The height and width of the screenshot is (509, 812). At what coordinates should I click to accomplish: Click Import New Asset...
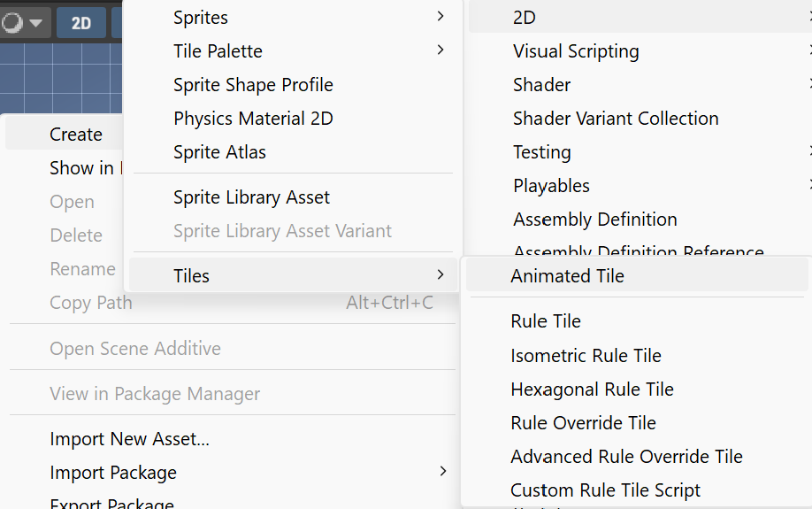coord(129,439)
